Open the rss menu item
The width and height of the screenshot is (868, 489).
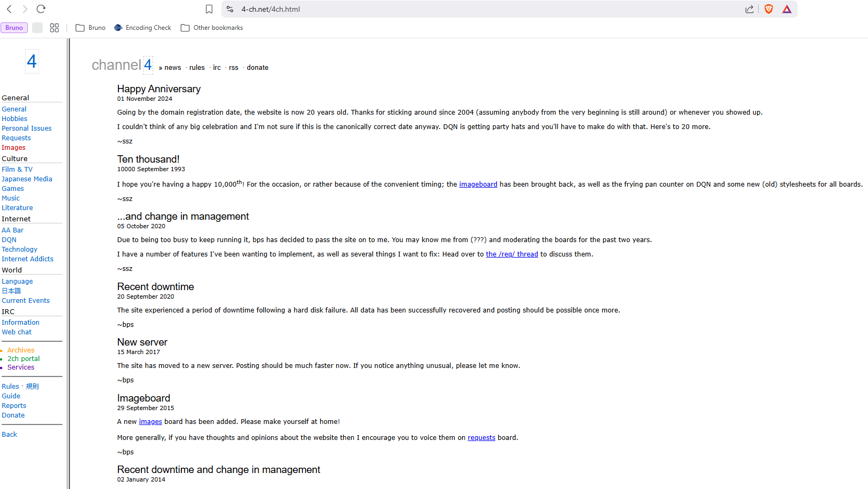pos(234,68)
